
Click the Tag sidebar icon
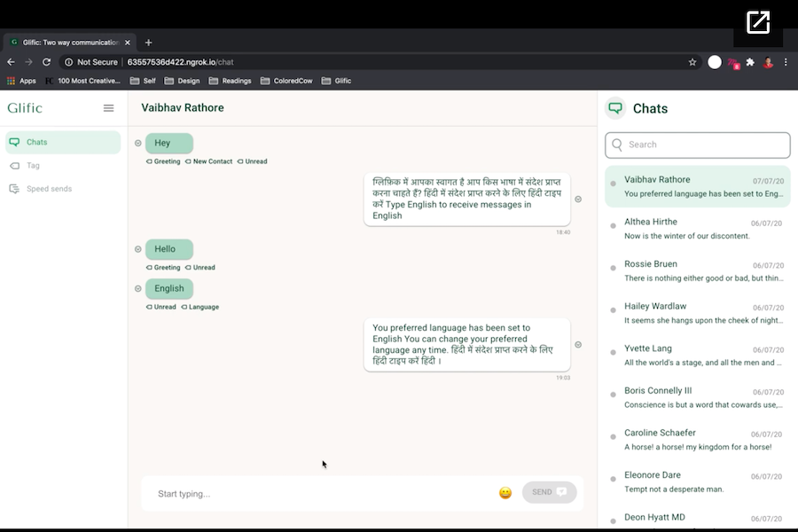pyautogui.click(x=15, y=166)
